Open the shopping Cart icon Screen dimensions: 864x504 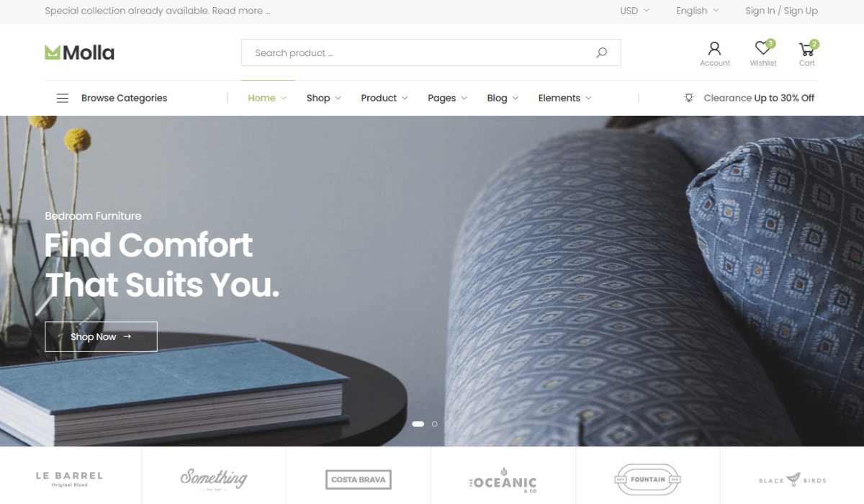coord(807,48)
